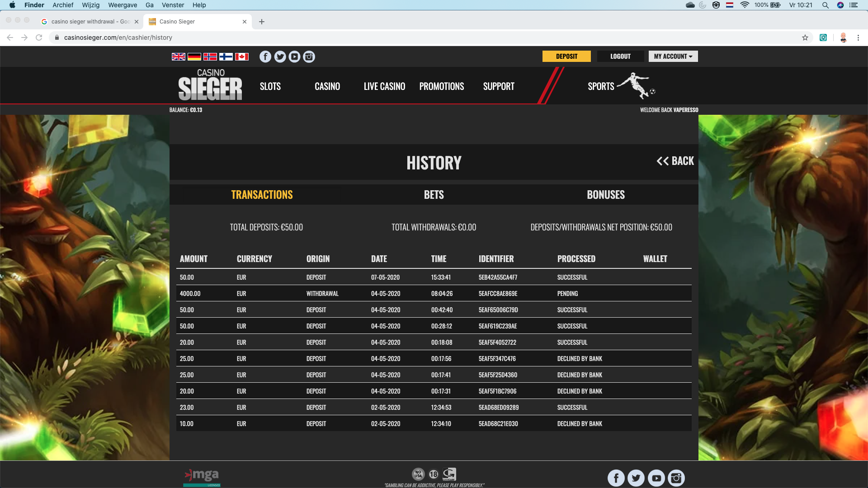Select the Canadian flag language
This screenshot has height=488, width=868.
(x=242, y=56)
